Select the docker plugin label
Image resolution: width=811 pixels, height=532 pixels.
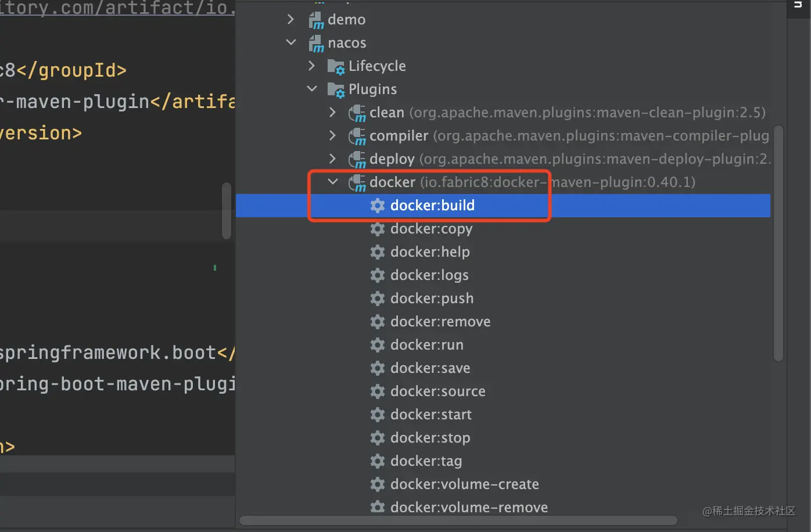pyautogui.click(x=392, y=182)
